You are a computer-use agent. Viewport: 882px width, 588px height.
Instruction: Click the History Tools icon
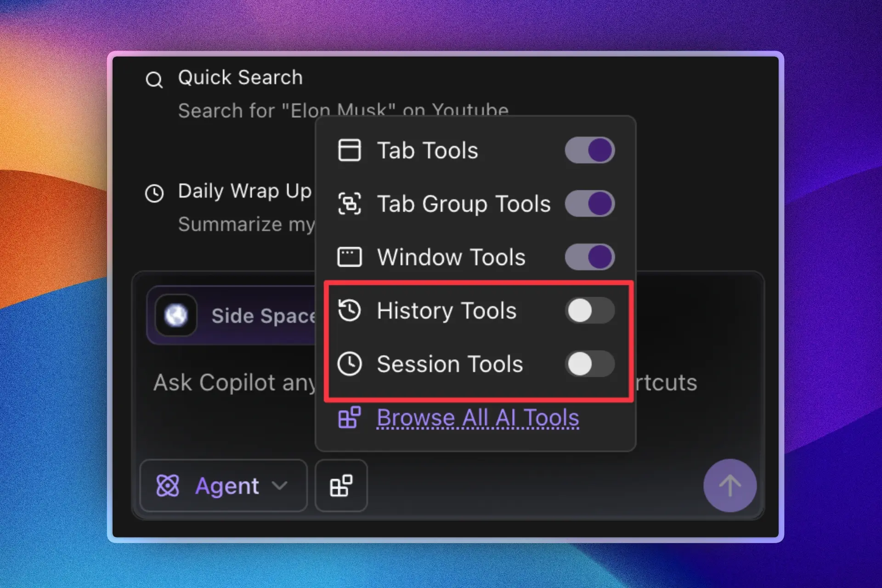coord(349,310)
